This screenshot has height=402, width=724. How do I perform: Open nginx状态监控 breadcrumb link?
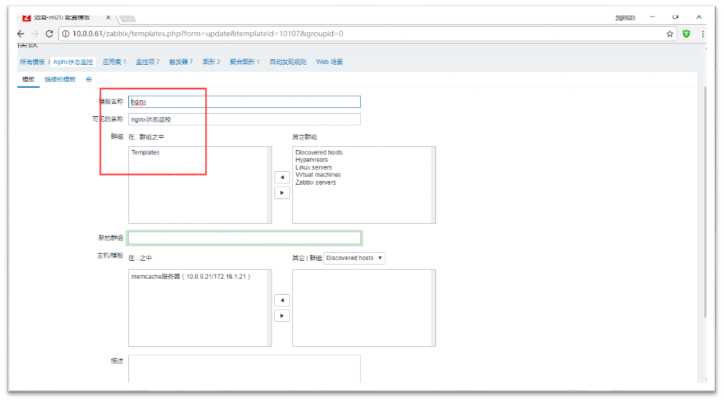click(73, 61)
